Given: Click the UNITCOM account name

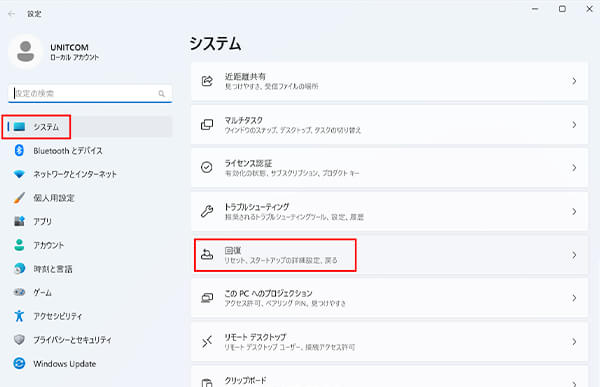Looking at the screenshot, I should [69, 47].
